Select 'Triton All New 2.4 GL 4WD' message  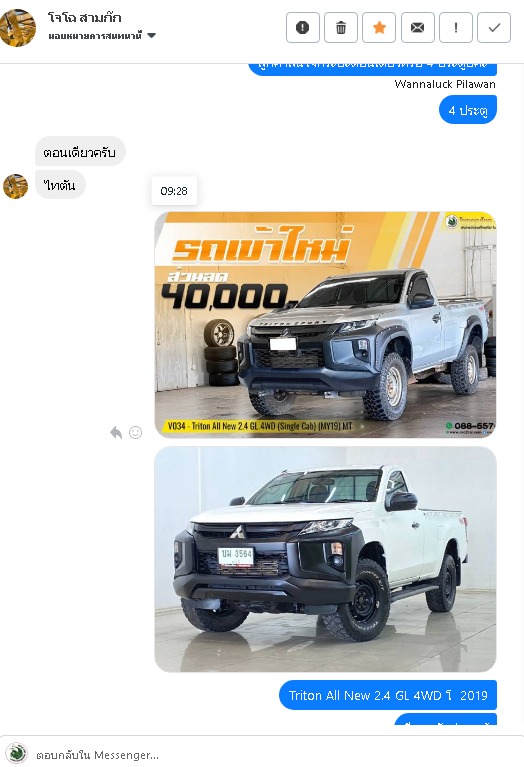tap(388, 695)
